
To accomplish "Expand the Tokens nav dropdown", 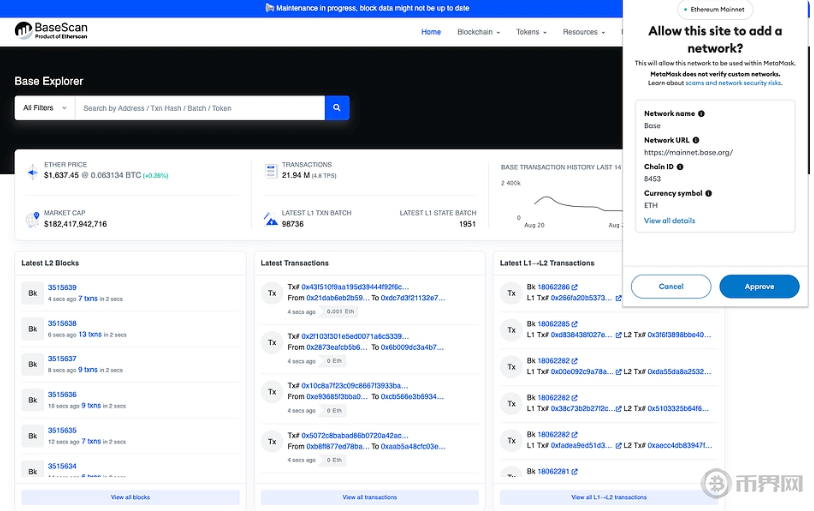I will pyautogui.click(x=531, y=32).
